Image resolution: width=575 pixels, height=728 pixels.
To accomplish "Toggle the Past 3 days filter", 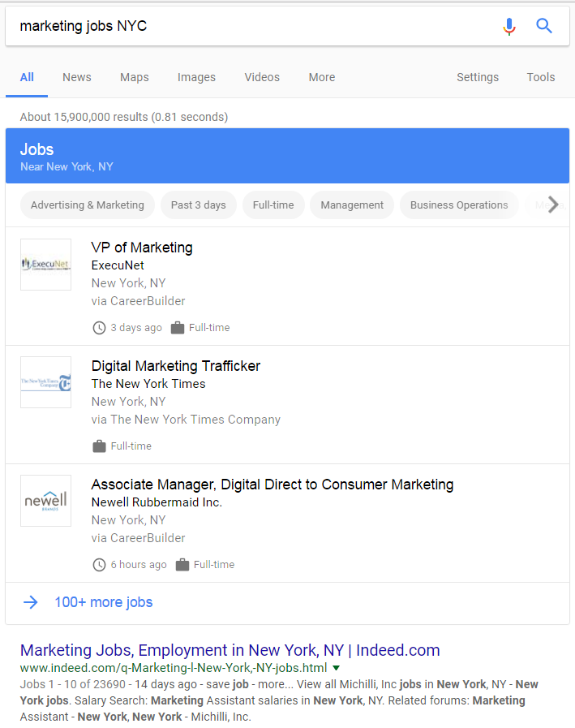I will point(199,205).
